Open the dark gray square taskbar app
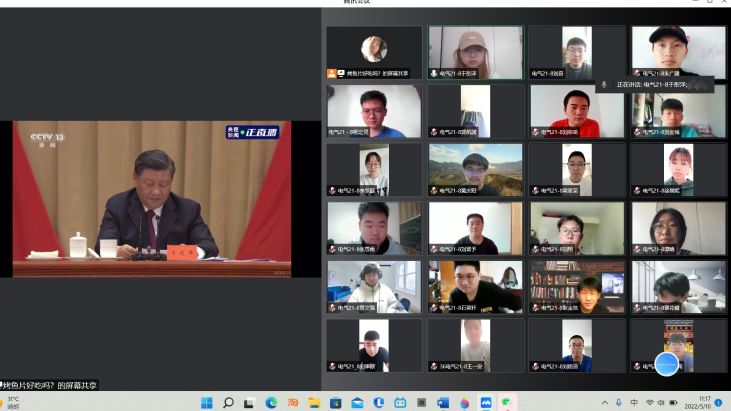 (421, 403)
